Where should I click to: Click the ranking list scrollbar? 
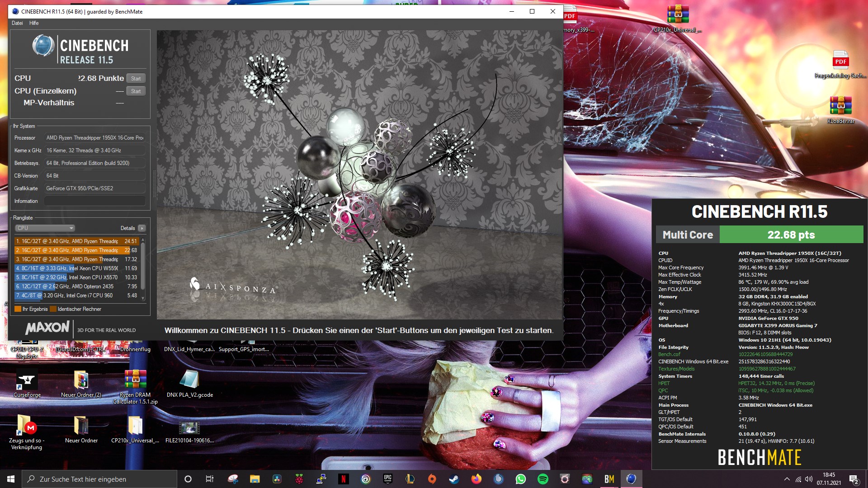point(143,267)
